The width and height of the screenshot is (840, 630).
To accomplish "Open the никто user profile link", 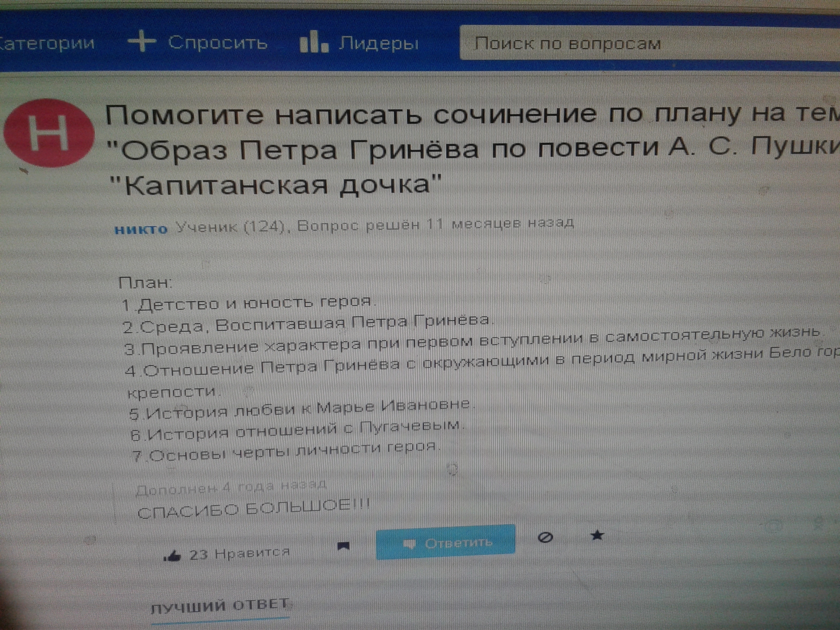I will (141, 230).
